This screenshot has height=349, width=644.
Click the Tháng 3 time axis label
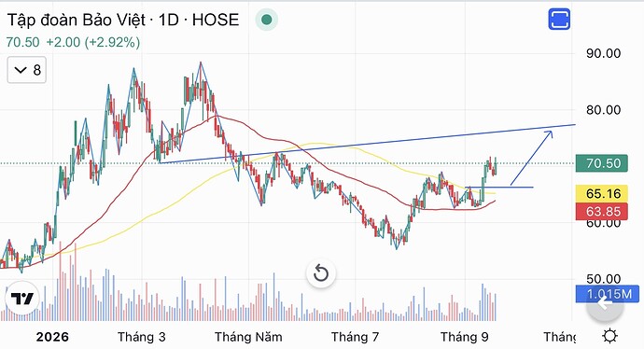(142, 337)
